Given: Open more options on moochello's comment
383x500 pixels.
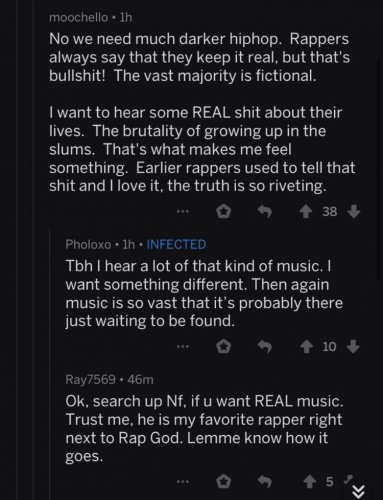Looking at the screenshot, I should click(183, 211).
